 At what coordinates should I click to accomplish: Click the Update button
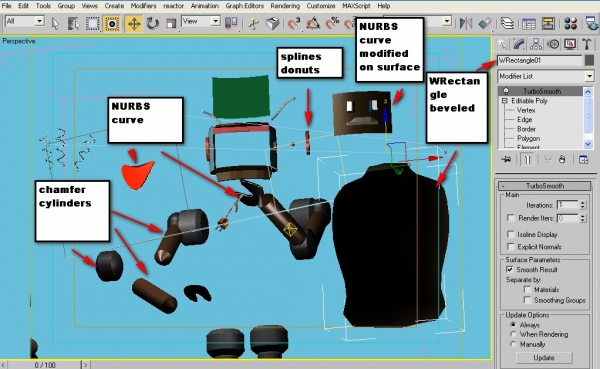pyautogui.click(x=544, y=358)
